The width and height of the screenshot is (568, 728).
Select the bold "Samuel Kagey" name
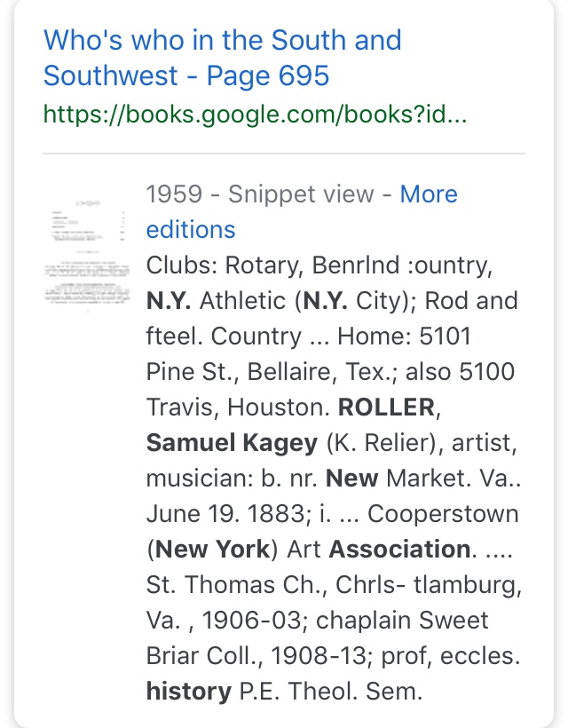pos(231,443)
